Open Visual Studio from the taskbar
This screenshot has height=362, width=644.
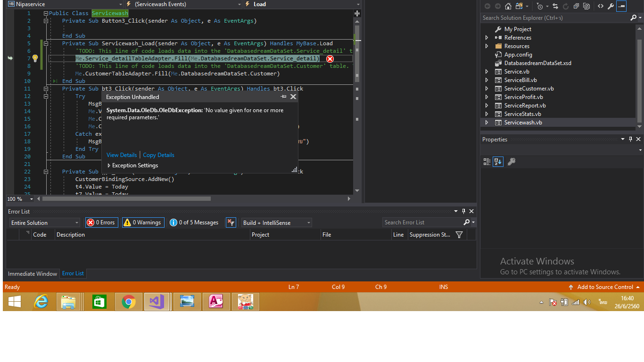tap(156, 302)
